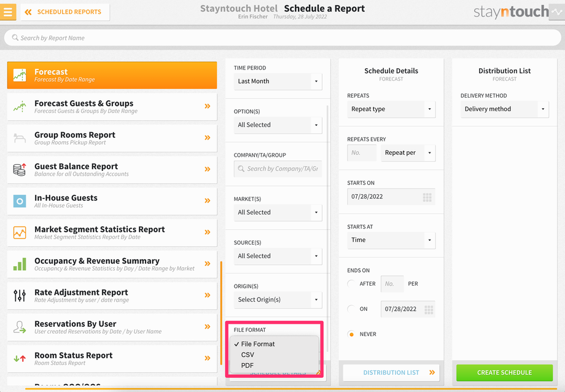Open the Time Period dropdown showing Last Month
565x392 pixels.
pyautogui.click(x=278, y=82)
